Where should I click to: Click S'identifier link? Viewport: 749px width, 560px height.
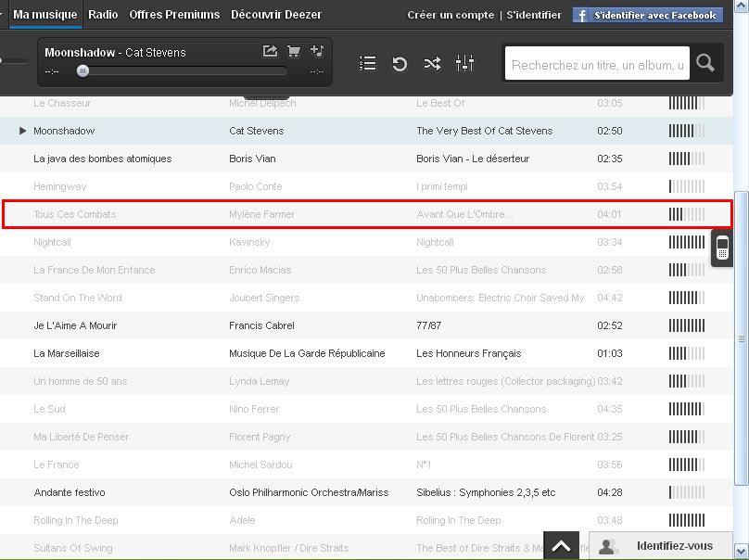click(534, 15)
